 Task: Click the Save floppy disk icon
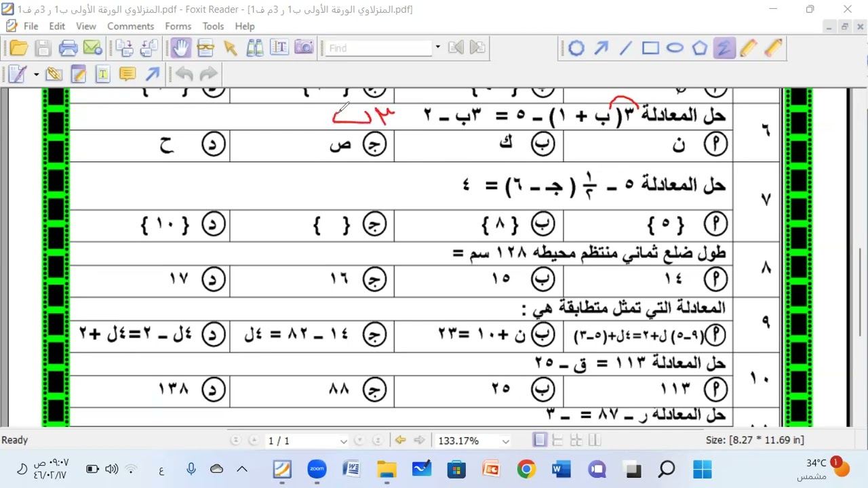(43, 48)
